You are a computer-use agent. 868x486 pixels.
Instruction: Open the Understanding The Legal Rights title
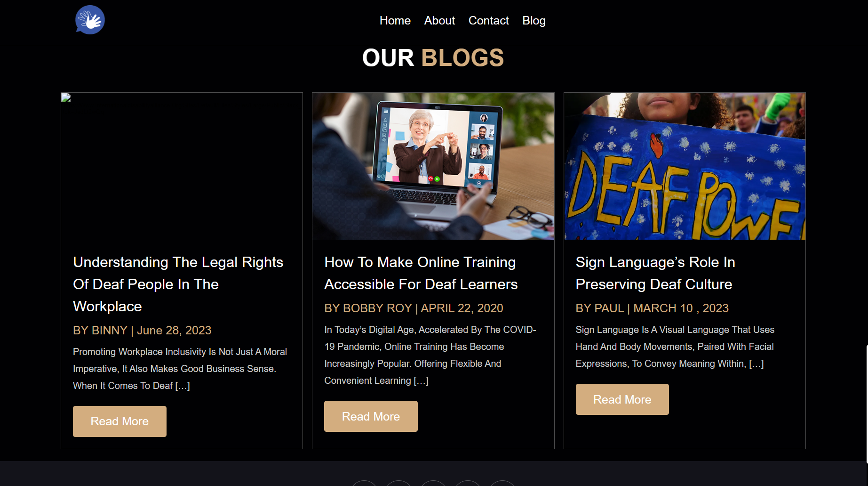pos(178,284)
